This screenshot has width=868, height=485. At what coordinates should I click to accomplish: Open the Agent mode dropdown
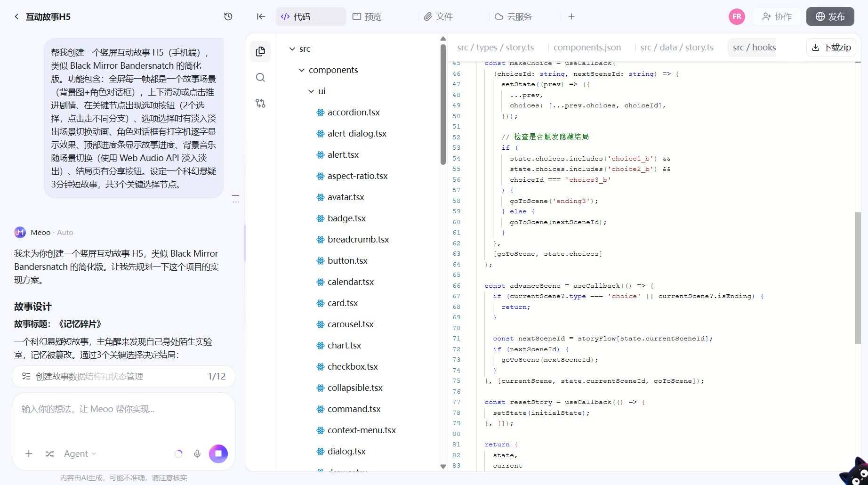(80, 453)
